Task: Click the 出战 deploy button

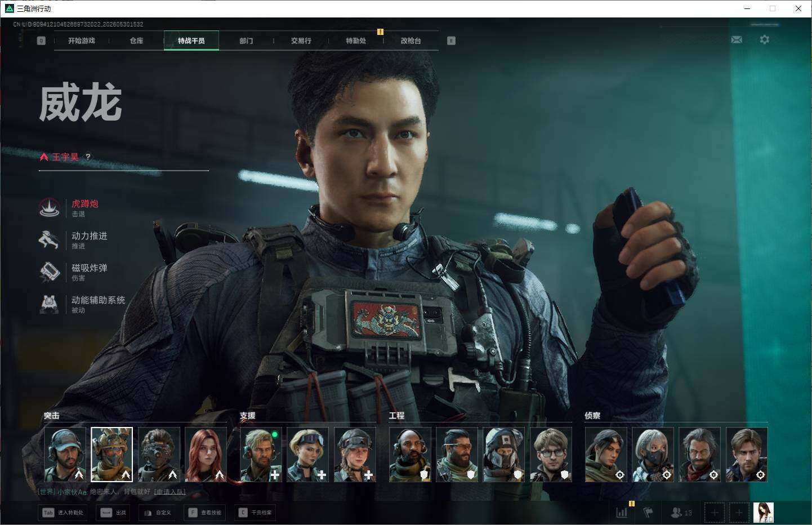Action: pos(113,513)
